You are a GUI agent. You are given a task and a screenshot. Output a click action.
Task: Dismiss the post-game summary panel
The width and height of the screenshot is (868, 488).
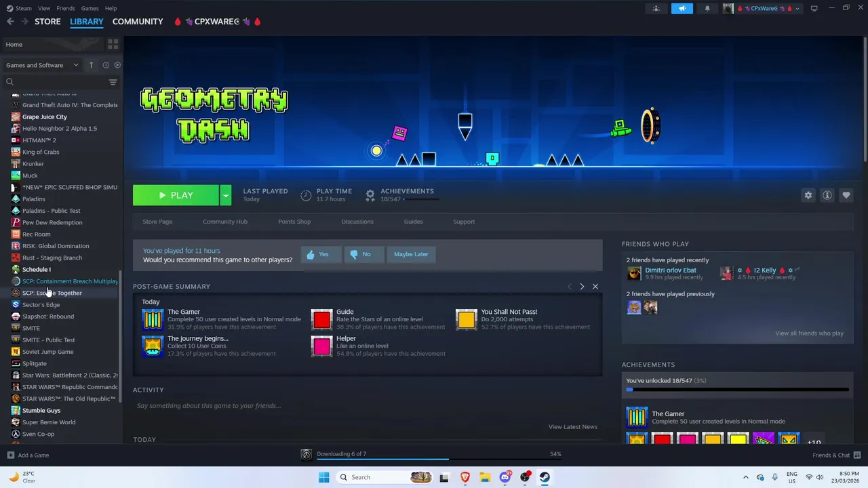(595, 287)
